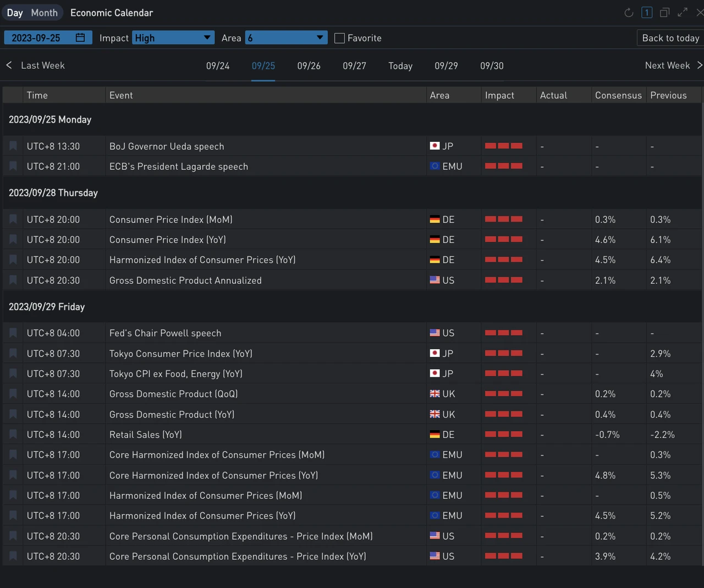
Task: Toggle bookmark for ECB's President Lagarde speech
Action: pyautogui.click(x=13, y=167)
